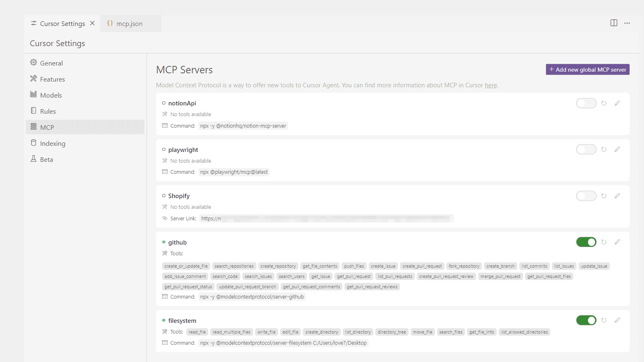Click the list_commits tool chip

(x=535, y=266)
